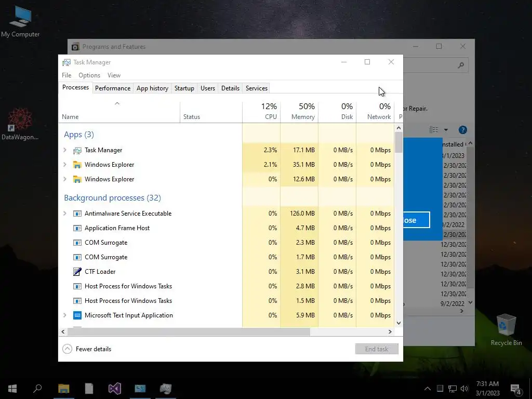Image resolution: width=532 pixels, height=399 pixels.
Task: Sort by the Status column header
Action: [211, 112]
